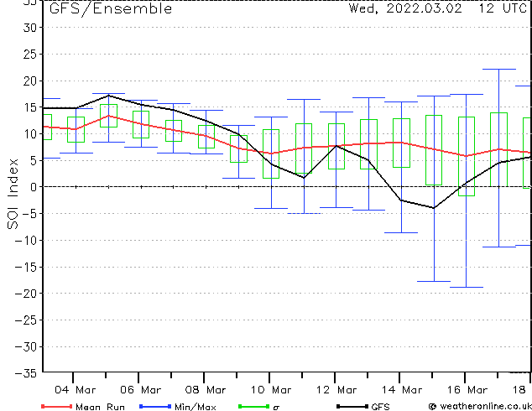
Task: Click the green sigma box at 10 Mar
Action: pyautogui.click(x=271, y=153)
